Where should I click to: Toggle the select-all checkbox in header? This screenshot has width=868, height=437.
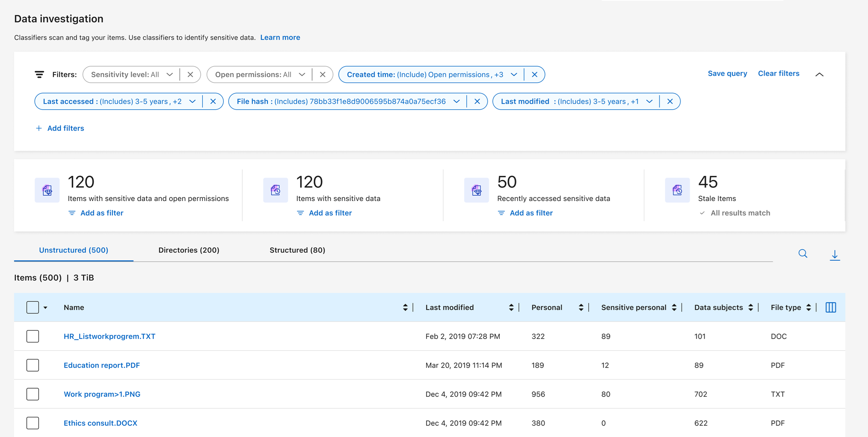tap(33, 307)
